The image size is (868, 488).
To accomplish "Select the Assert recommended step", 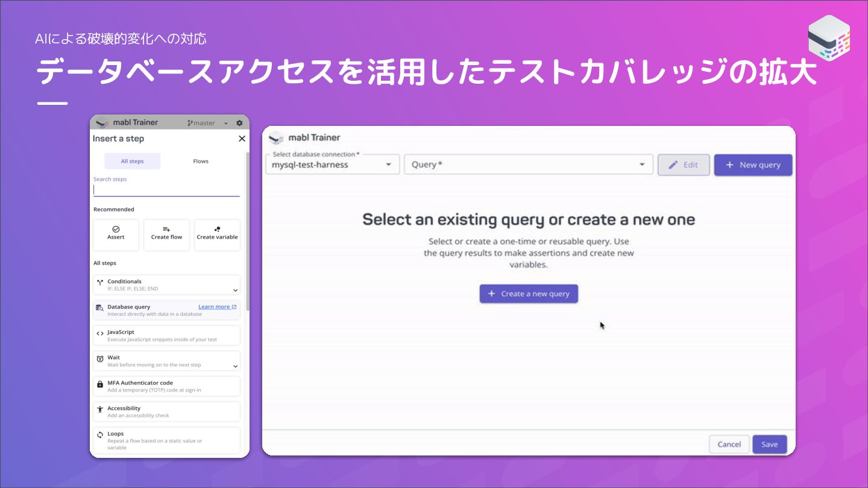I will point(116,234).
